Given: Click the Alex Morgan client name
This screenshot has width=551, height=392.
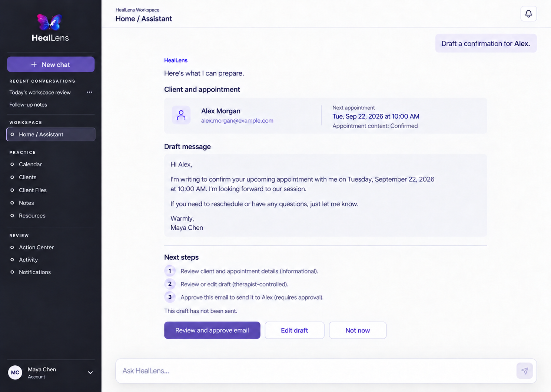Looking at the screenshot, I should coord(221,111).
